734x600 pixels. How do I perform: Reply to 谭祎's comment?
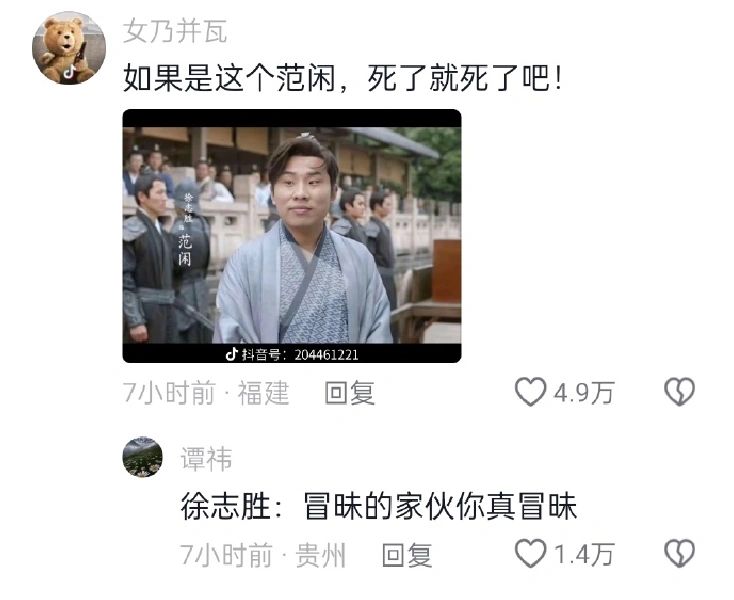[x=407, y=555]
